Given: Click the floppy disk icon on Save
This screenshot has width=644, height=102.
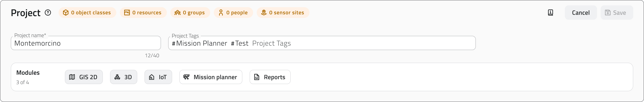Looking at the screenshot, I should pos(608,13).
